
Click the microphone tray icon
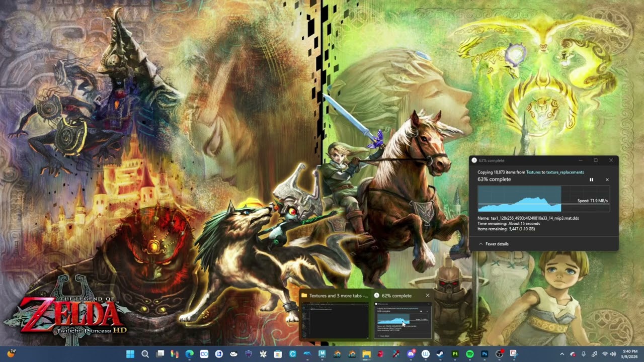coord(584,354)
